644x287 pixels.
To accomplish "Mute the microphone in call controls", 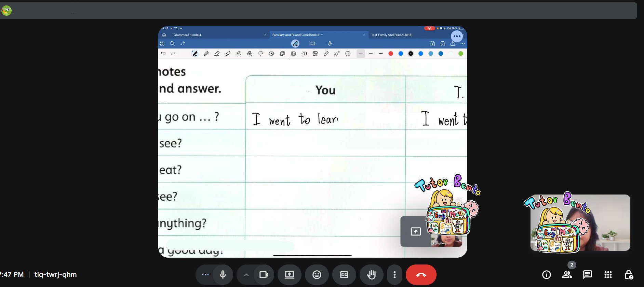I will [x=223, y=275].
